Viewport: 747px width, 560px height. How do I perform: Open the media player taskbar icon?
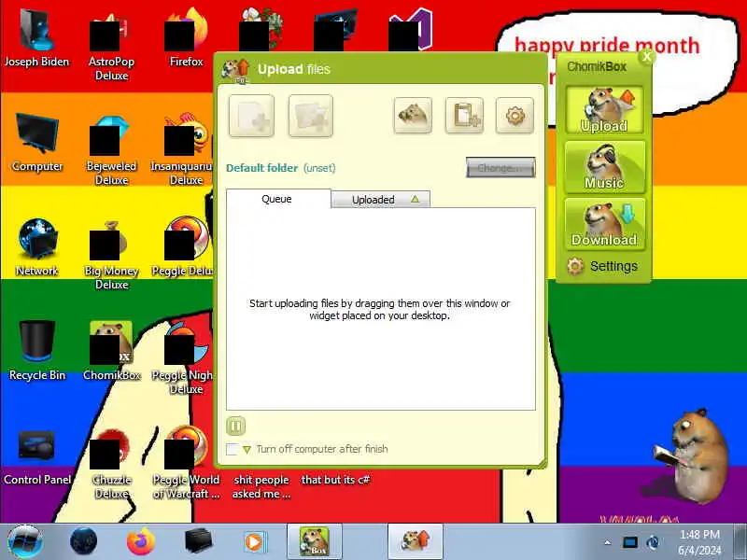(255, 542)
